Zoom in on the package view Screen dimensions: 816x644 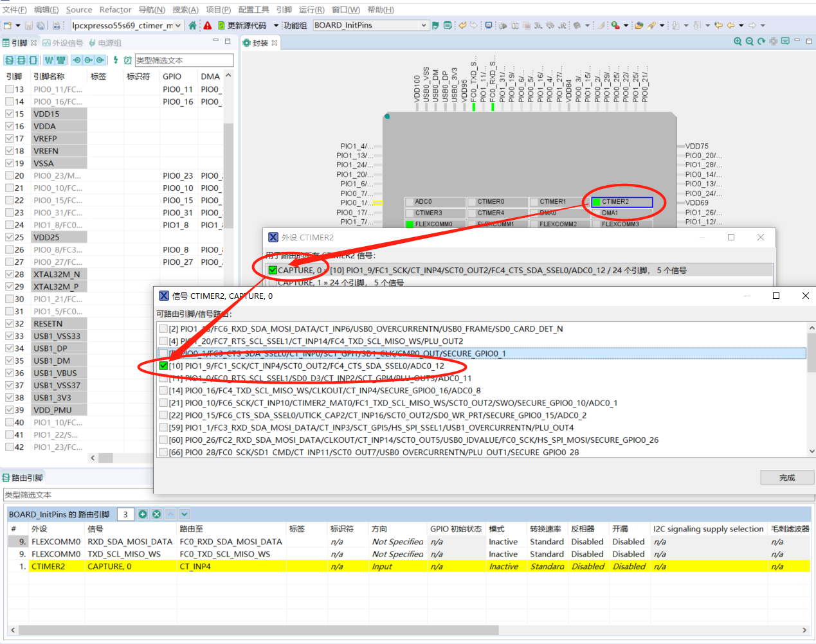[738, 42]
